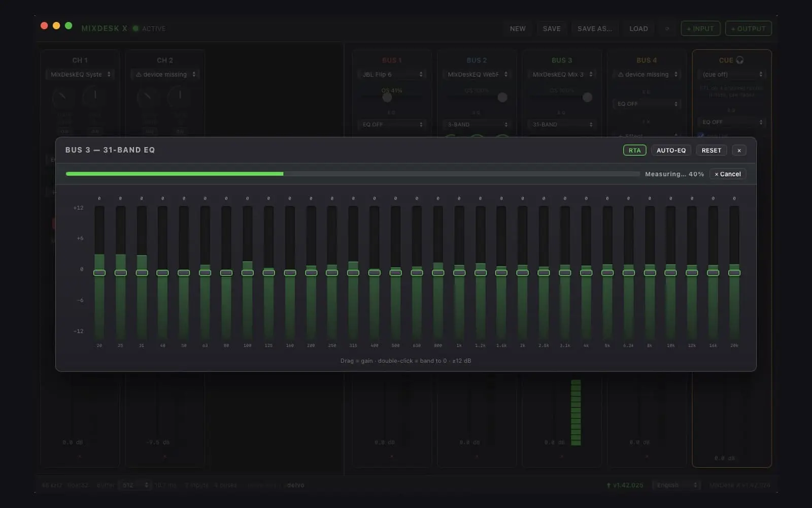The height and width of the screenshot is (508, 812).
Task: Click the + INPUT button
Action: pyautogui.click(x=700, y=28)
